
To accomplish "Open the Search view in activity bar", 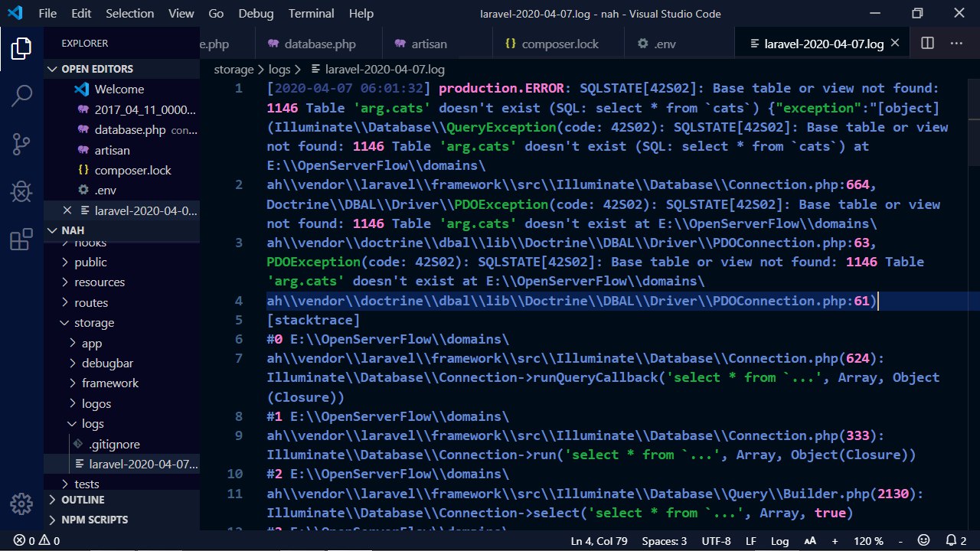I will point(21,96).
